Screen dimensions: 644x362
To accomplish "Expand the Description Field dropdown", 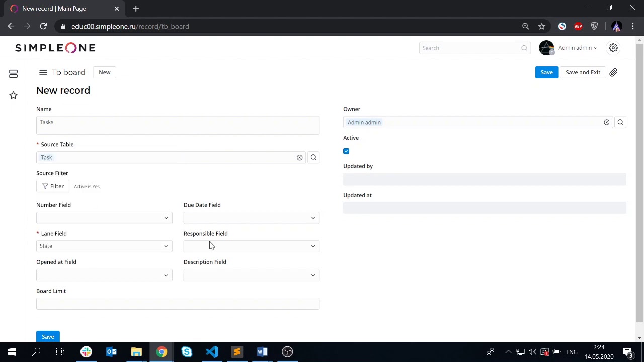I will (252, 275).
